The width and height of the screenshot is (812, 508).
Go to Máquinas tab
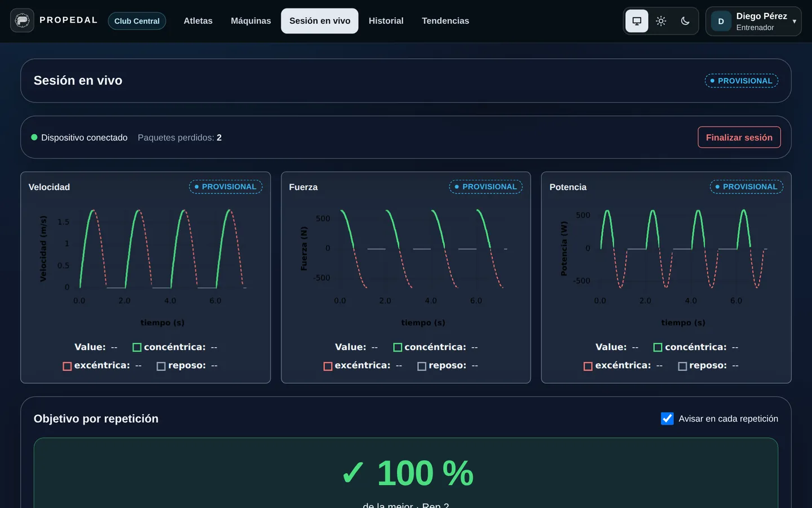point(251,21)
